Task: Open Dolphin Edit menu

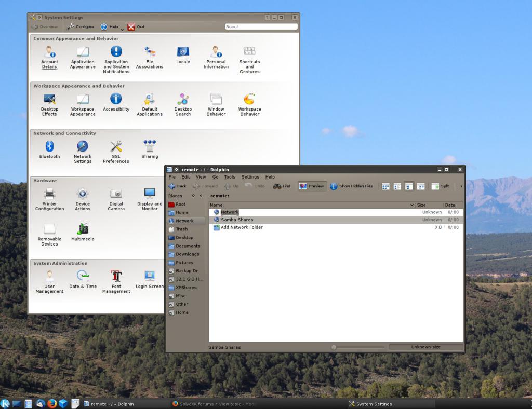Action: click(x=185, y=177)
